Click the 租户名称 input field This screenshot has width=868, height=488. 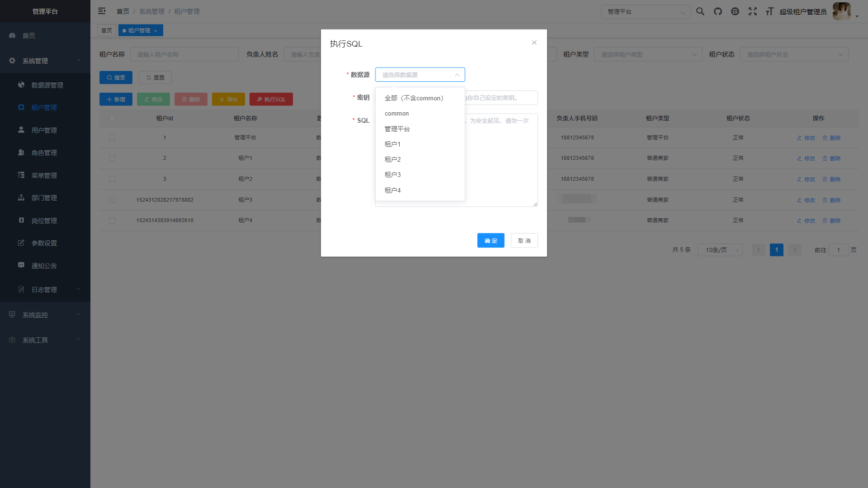185,54
